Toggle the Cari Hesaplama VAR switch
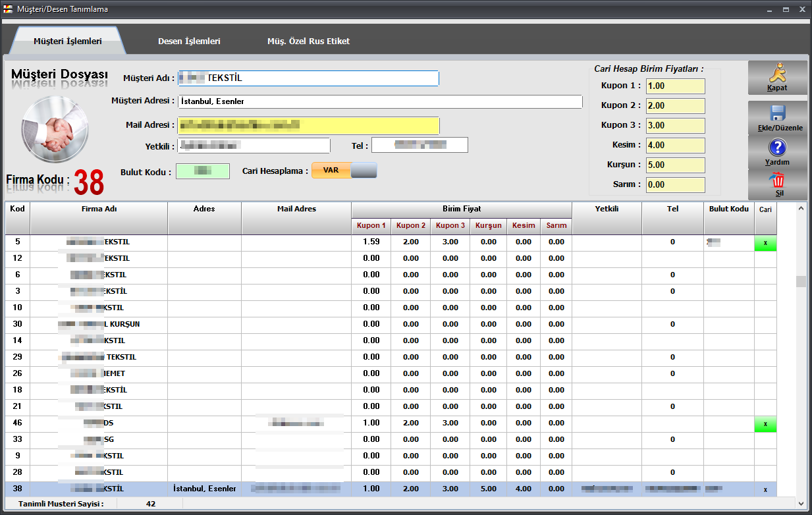Image resolution: width=812 pixels, height=515 pixels. pos(344,171)
